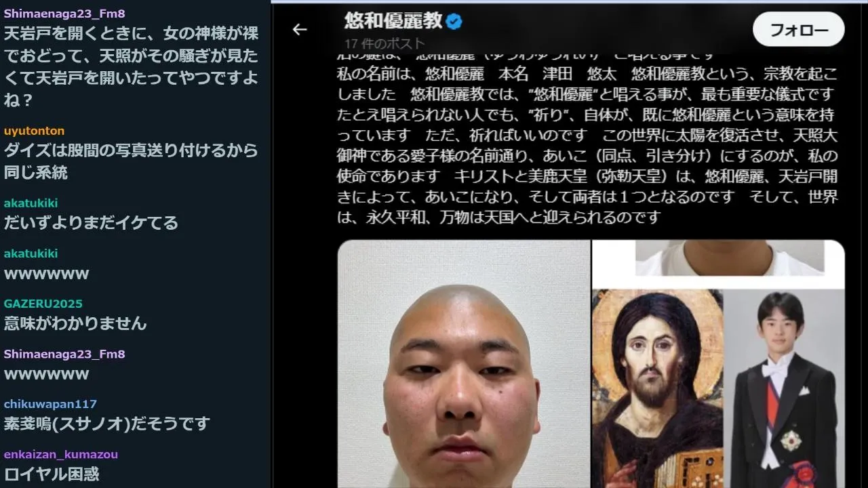Click the blue verified badge beside 悠和優麗教

click(x=454, y=22)
